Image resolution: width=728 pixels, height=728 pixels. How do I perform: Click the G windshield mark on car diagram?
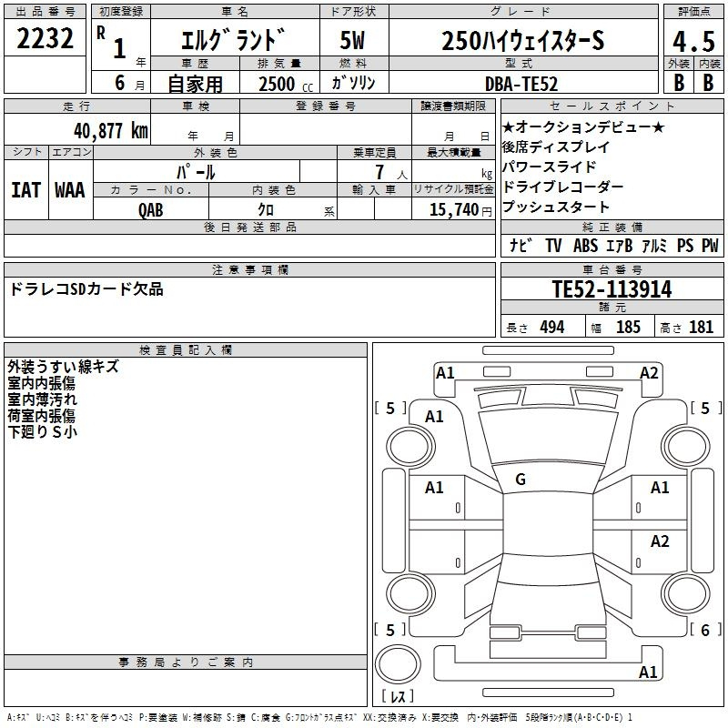521,479
